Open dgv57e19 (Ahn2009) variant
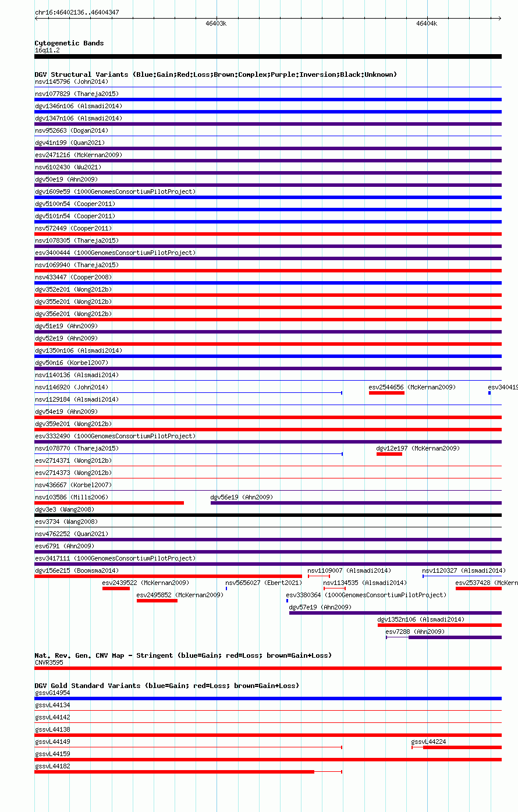Screen dimensions: 518x812 (320, 607)
